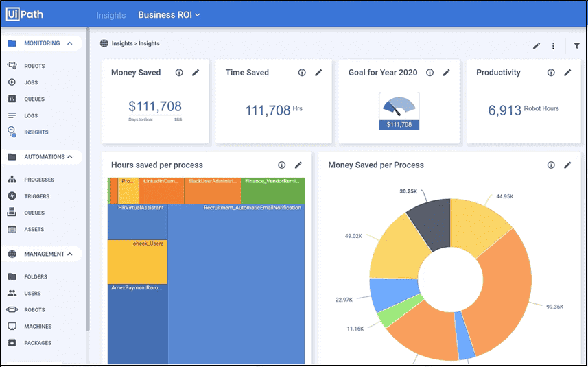Open Packages in the sidebar
This screenshot has height=367, width=588.
point(38,342)
